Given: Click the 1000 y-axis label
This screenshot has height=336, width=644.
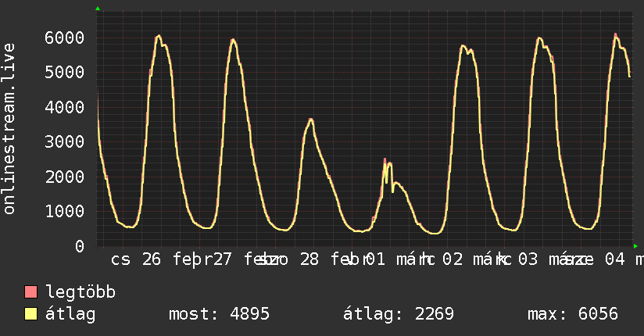Looking at the screenshot, I should pos(65,211).
